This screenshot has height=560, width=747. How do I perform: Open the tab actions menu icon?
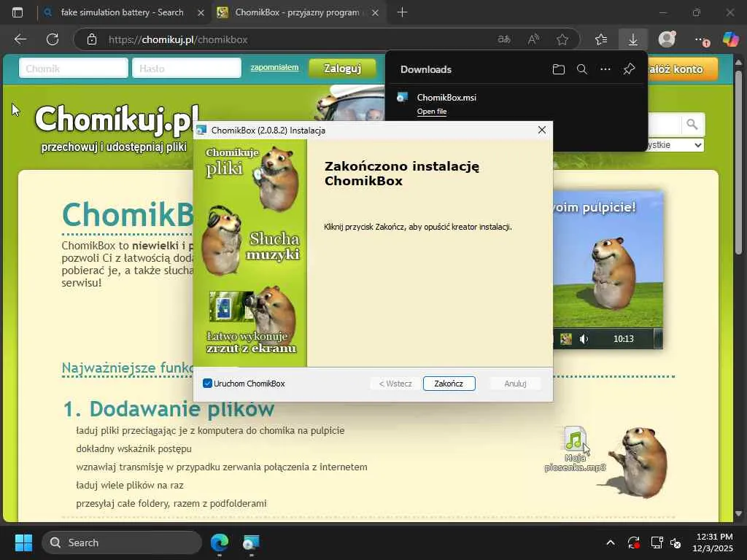point(18,12)
